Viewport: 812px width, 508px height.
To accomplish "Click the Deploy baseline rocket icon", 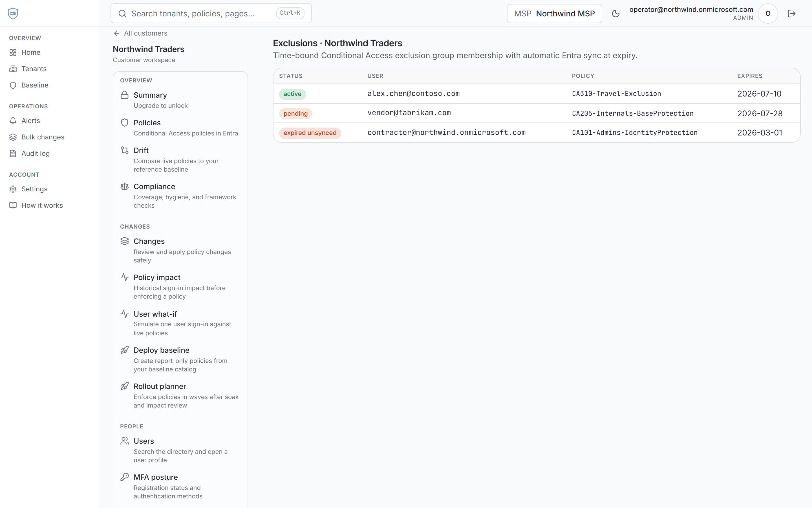I will (125, 350).
